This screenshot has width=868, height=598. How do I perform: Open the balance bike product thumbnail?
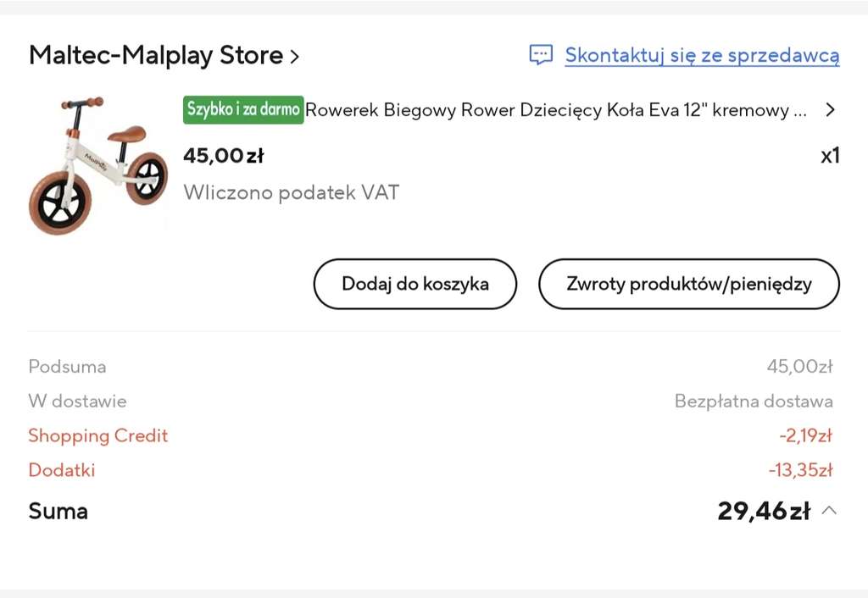point(98,165)
